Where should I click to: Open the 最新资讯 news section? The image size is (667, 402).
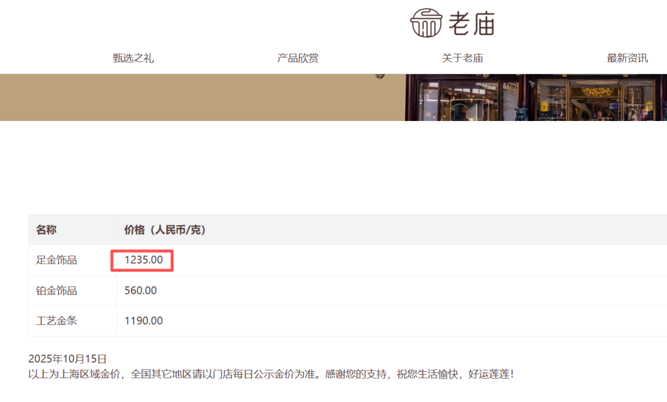click(627, 58)
